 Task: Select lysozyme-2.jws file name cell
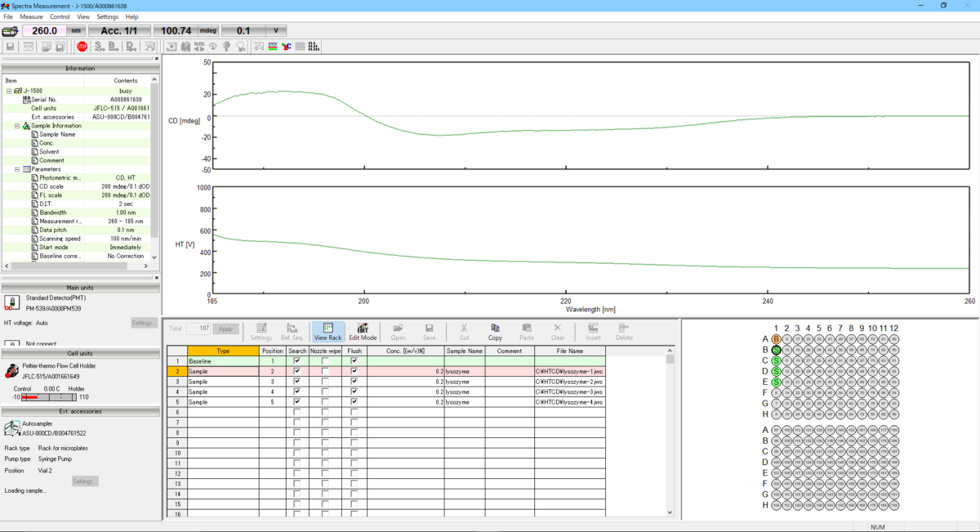tap(569, 382)
